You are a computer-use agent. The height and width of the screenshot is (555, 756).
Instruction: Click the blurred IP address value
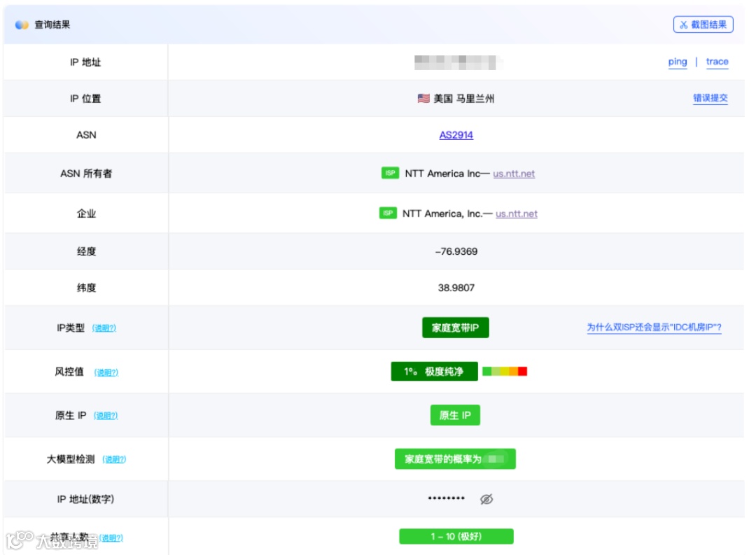[x=457, y=63]
